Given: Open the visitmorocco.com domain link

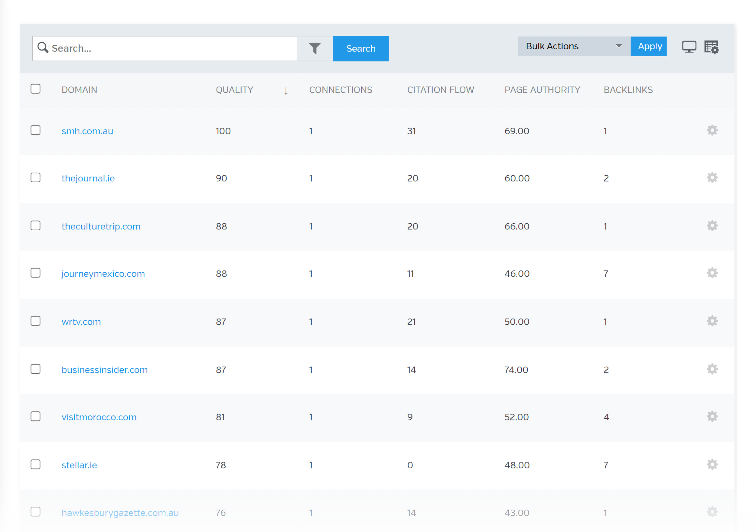Looking at the screenshot, I should click(x=99, y=417).
